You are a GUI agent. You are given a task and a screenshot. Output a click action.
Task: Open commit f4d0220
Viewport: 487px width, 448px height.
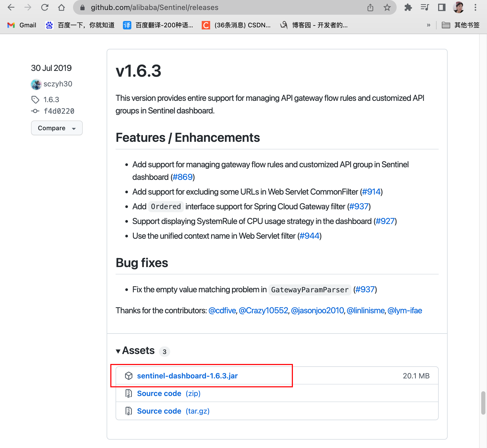coord(59,111)
